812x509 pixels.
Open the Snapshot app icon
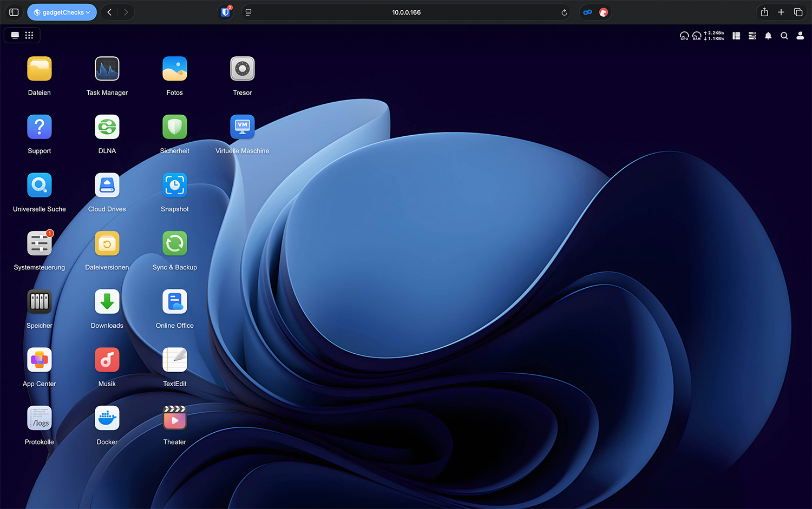[x=174, y=186]
